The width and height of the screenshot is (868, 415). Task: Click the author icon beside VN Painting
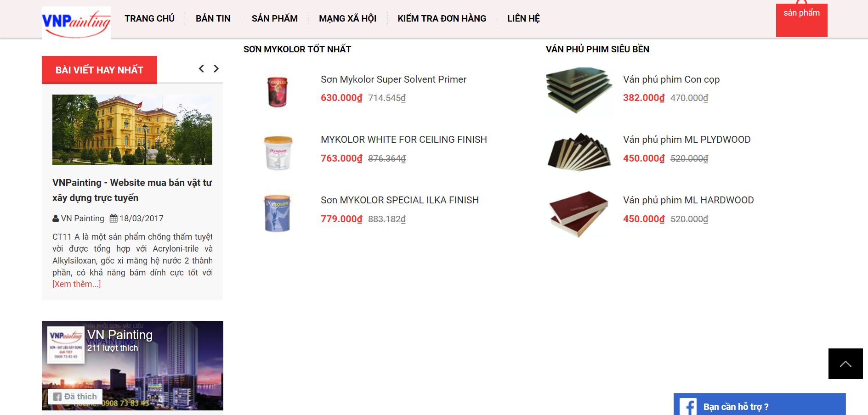tap(56, 219)
